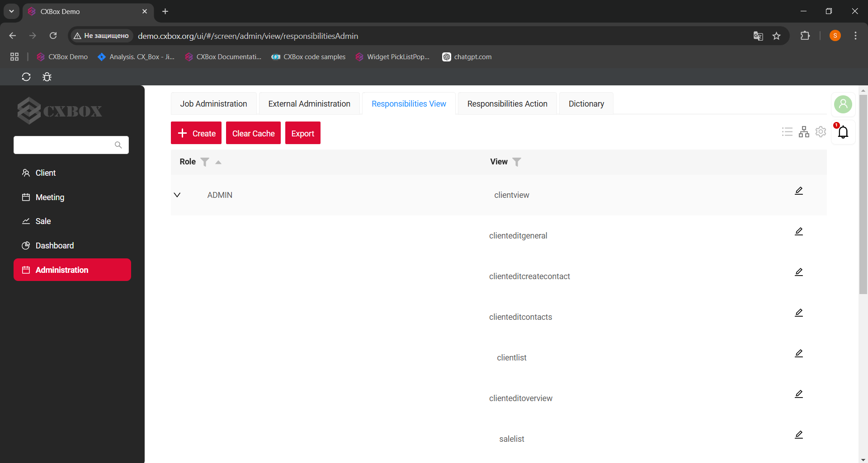Screen dimensions: 868x463
Task: Click the browser address bar URL
Action: pos(248,36)
